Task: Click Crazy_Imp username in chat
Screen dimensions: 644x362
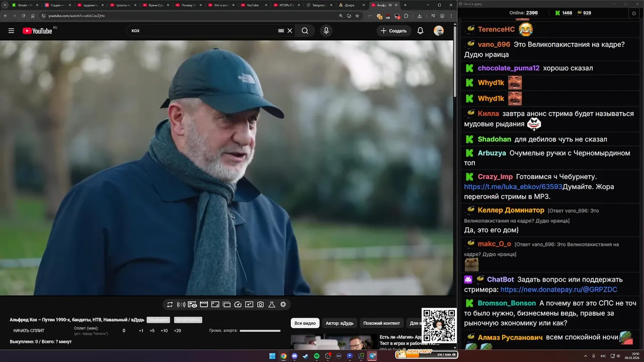Action: 495,176
